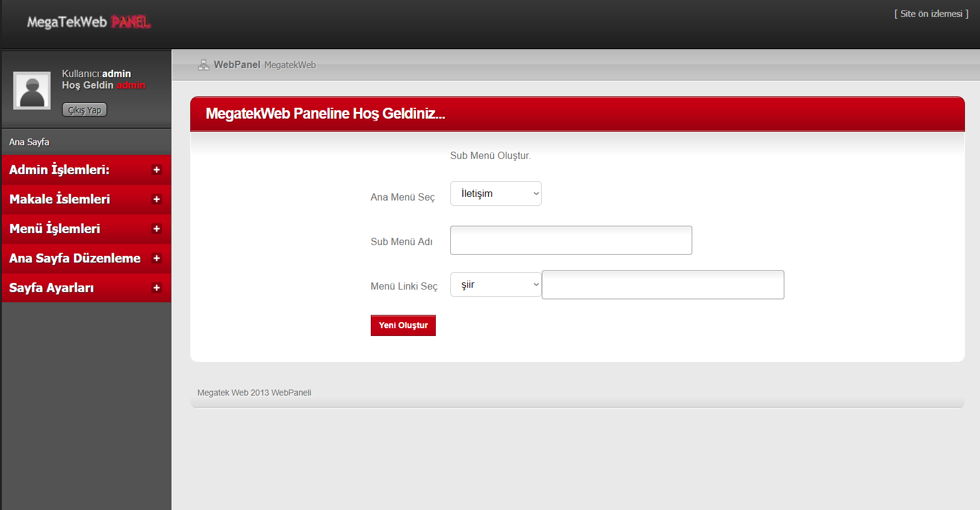This screenshot has width=980, height=510.
Task: Click the Çıkış Yap logout button
Action: point(84,110)
